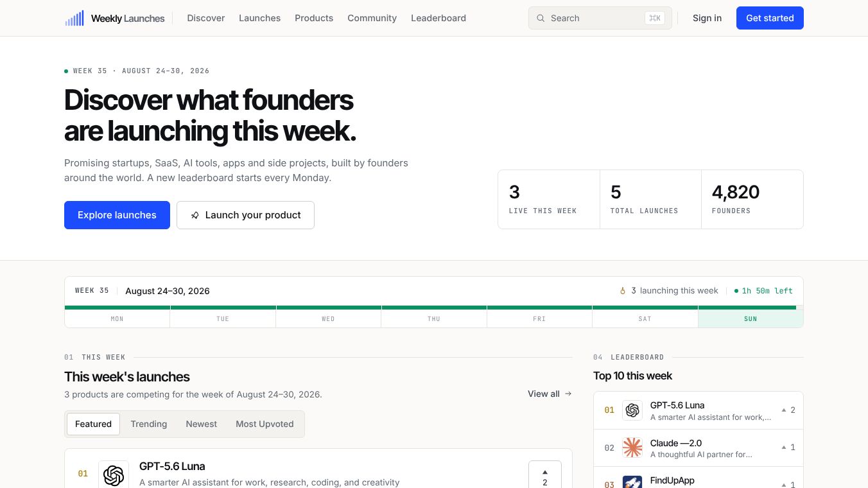Select FRI on the week timeline
Viewport: 868px width, 488px height.
coord(539,318)
